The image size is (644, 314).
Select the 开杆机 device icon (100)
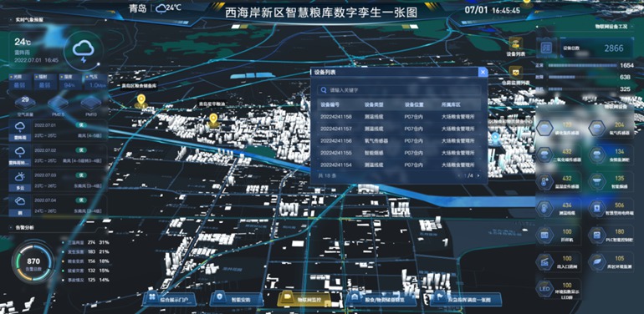pyautogui.click(x=544, y=235)
